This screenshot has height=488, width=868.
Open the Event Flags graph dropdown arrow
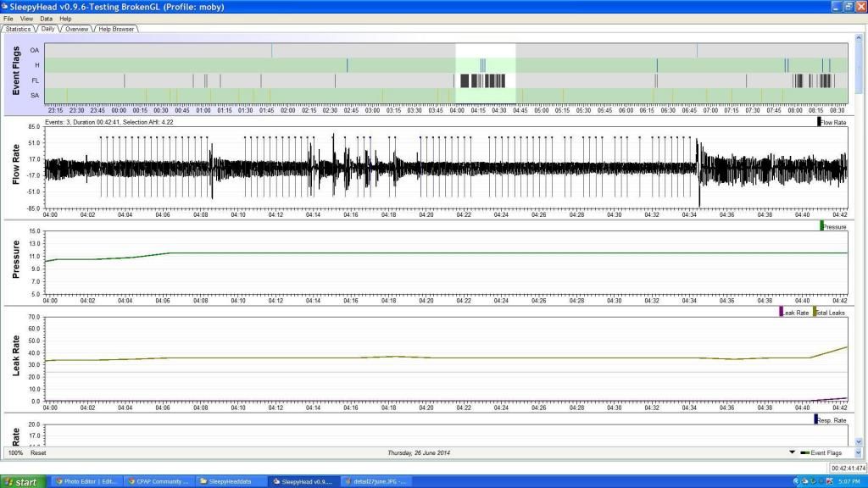pos(793,452)
